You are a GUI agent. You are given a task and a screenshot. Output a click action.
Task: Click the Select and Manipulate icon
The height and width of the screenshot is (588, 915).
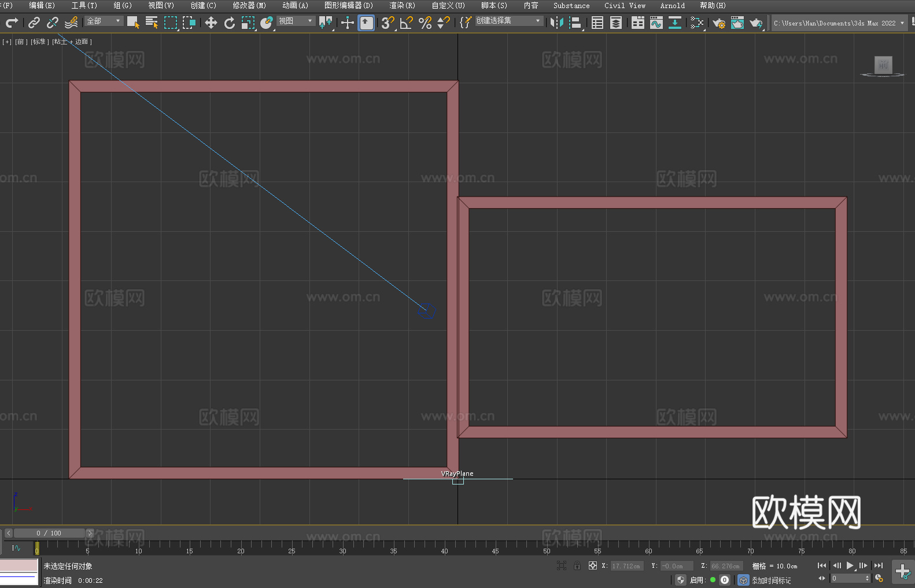tap(347, 23)
